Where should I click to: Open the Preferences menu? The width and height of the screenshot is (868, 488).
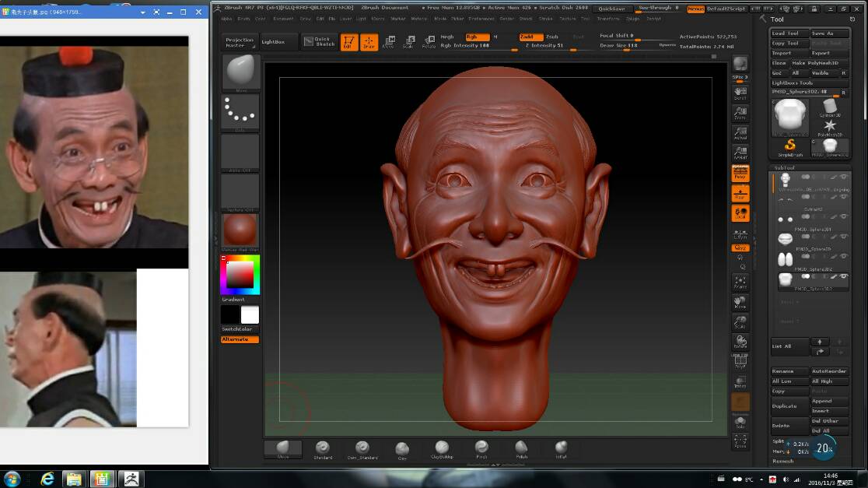coord(481,19)
